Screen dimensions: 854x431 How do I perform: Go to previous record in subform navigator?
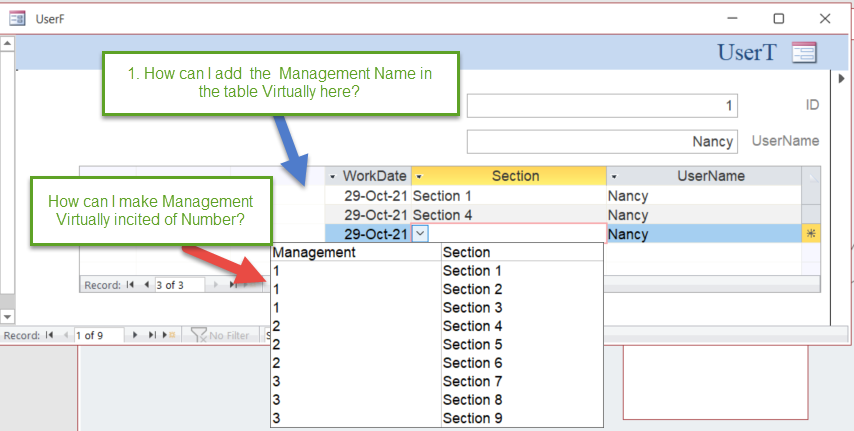pyautogui.click(x=146, y=284)
